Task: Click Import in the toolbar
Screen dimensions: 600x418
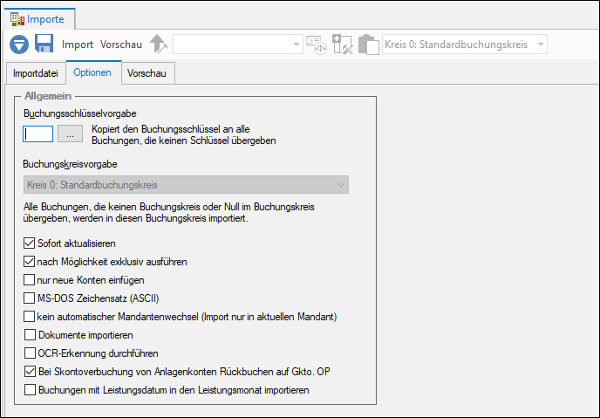Action: pos(77,44)
